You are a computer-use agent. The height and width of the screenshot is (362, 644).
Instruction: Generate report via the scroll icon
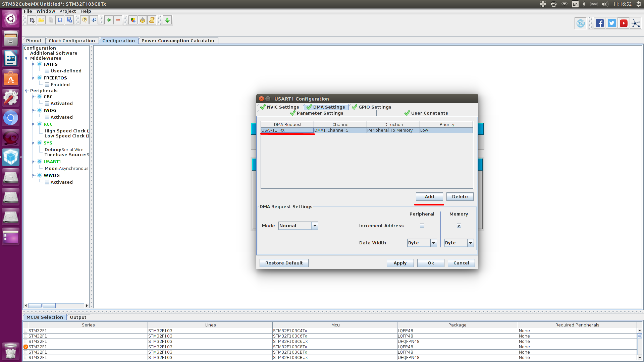click(152, 20)
